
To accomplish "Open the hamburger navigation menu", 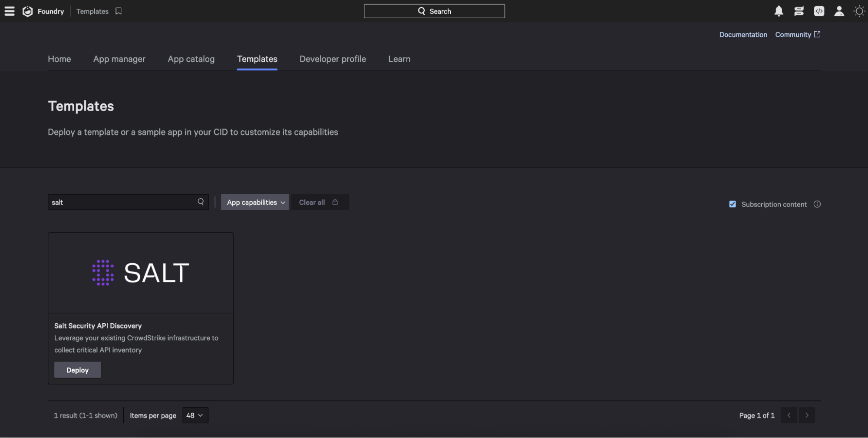I will pyautogui.click(x=9, y=11).
